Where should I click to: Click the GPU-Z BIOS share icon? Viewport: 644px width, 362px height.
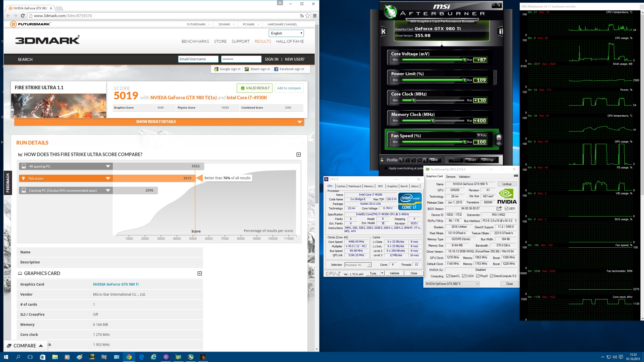[499, 208]
